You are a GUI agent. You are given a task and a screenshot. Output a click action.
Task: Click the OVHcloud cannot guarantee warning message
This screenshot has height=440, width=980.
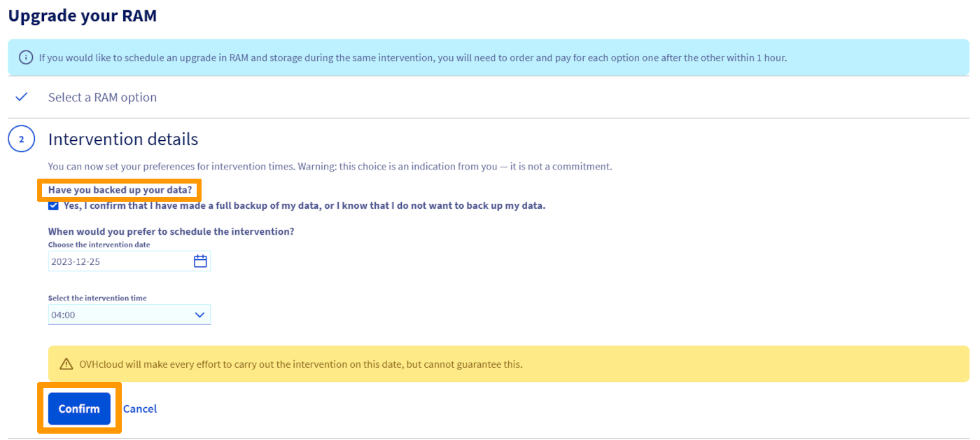point(300,364)
